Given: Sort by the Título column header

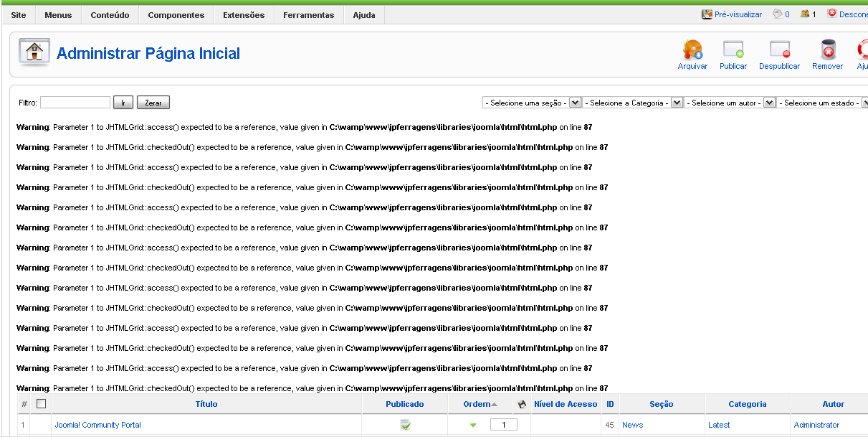Looking at the screenshot, I should 206,404.
